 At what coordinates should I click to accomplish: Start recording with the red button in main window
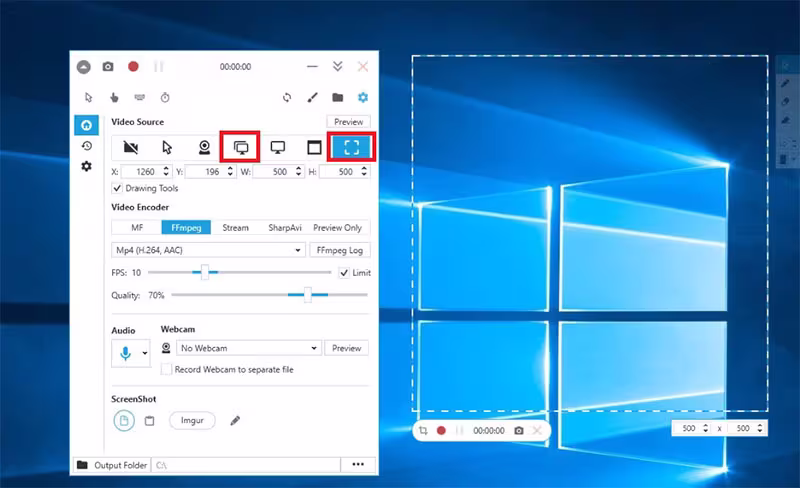coord(133,66)
